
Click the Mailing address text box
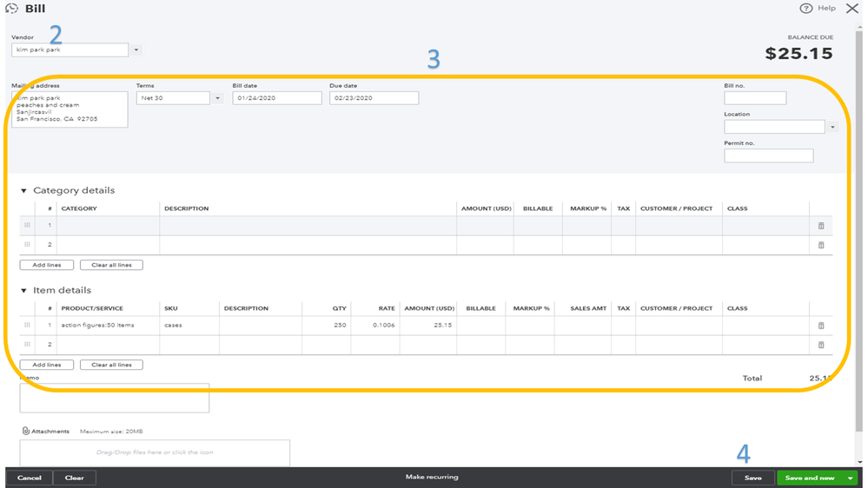click(x=70, y=109)
